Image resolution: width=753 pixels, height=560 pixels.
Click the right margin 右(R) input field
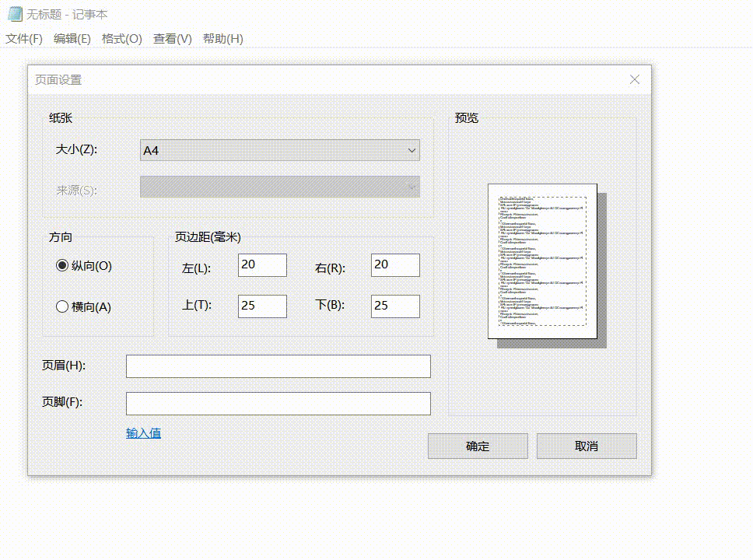[395, 264]
